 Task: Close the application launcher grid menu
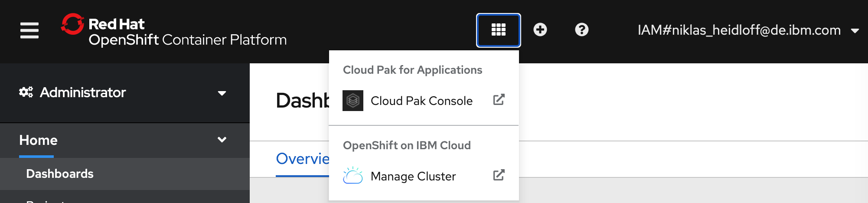(499, 30)
